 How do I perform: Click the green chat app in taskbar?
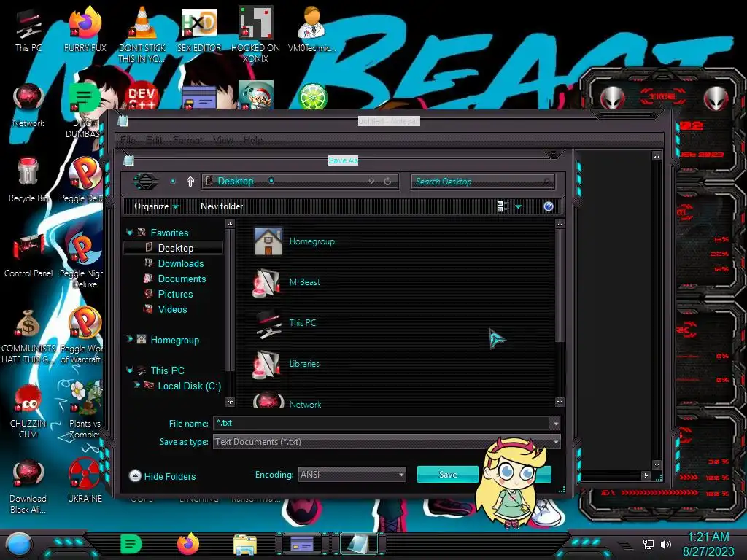tap(131, 544)
